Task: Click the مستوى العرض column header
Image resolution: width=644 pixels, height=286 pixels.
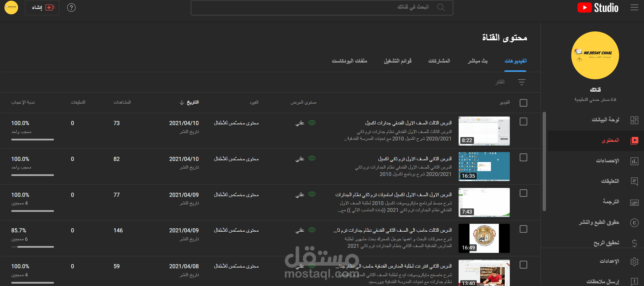Action: [x=304, y=103]
